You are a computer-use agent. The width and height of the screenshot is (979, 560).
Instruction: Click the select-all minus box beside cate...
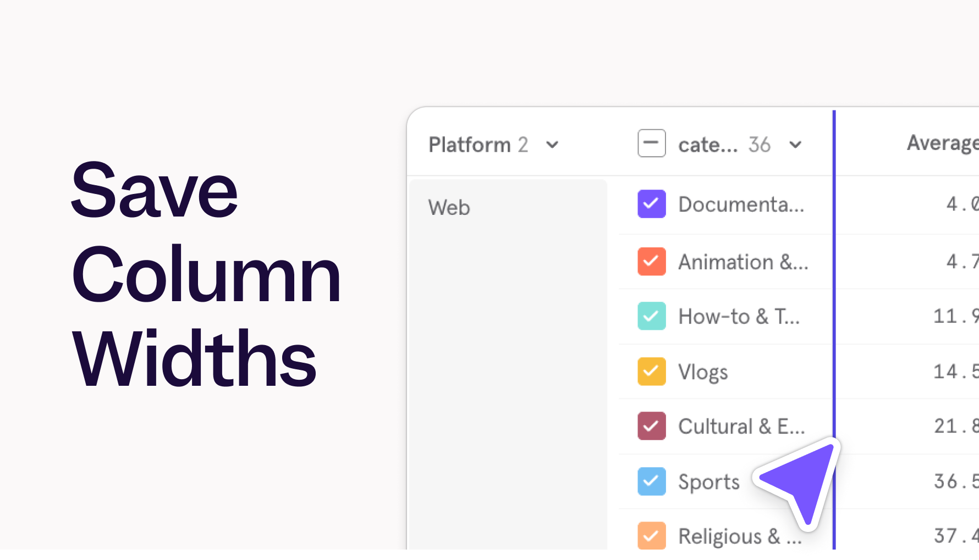(x=651, y=143)
